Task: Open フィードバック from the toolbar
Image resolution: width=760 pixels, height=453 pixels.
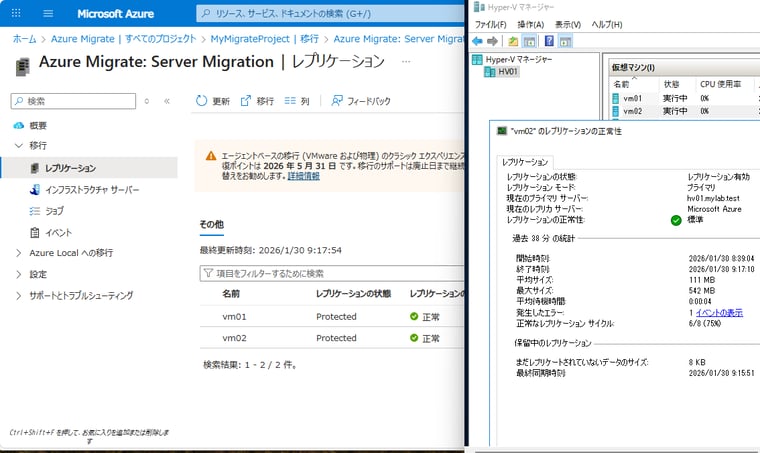Action: (361, 101)
